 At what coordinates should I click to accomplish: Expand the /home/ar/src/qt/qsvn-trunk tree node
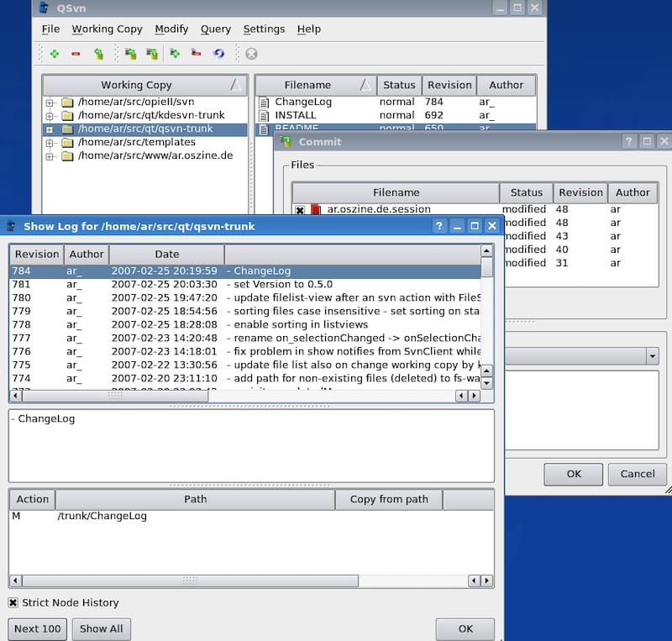[50, 129]
